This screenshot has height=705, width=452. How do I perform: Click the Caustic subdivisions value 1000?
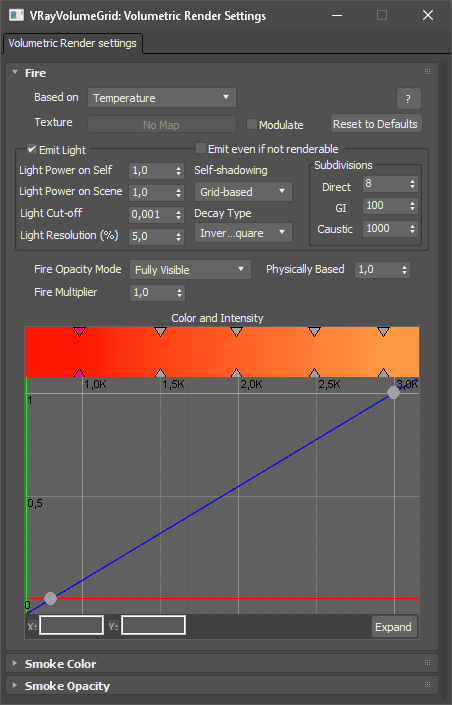point(385,228)
